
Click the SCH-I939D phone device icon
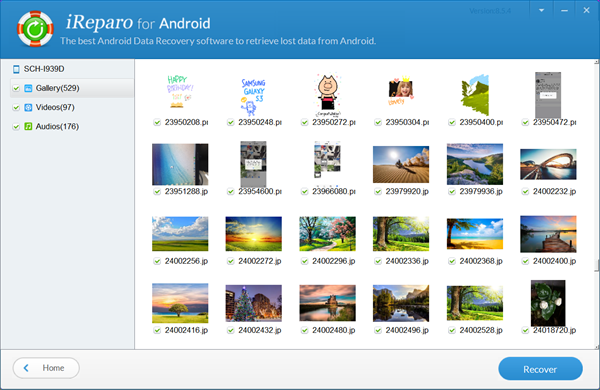click(16, 69)
